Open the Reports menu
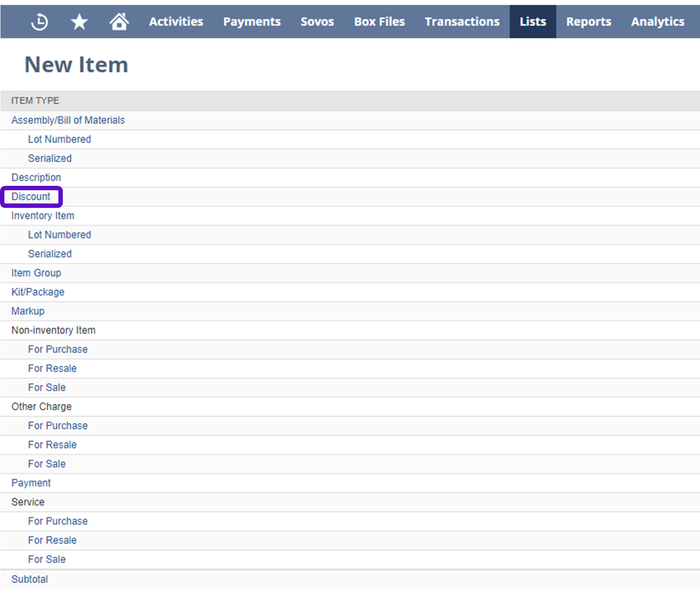 point(588,22)
